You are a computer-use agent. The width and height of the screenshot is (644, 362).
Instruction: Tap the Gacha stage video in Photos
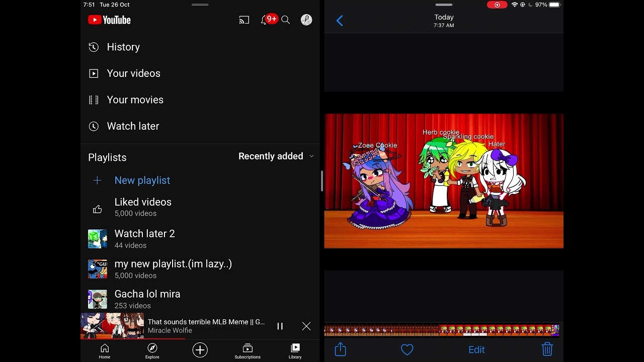444,181
